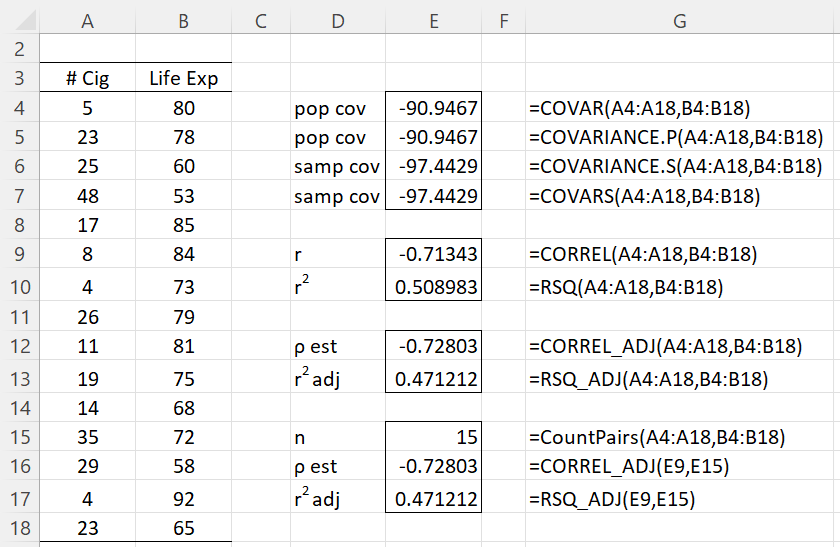
Task: Click # Cig value 48
Action: pyautogui.click(x=87, y=196)
